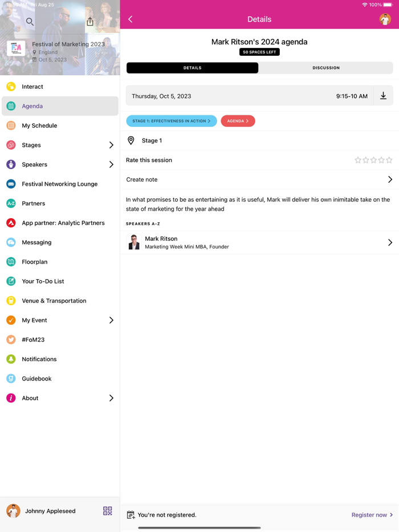
Task: Go back using header arrow
Action: click(131, 19)
